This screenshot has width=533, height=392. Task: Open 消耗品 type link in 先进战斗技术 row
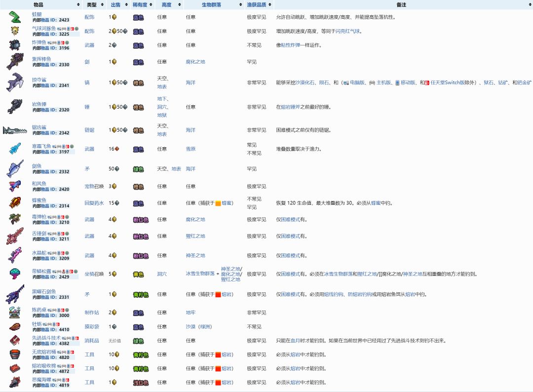92,340
